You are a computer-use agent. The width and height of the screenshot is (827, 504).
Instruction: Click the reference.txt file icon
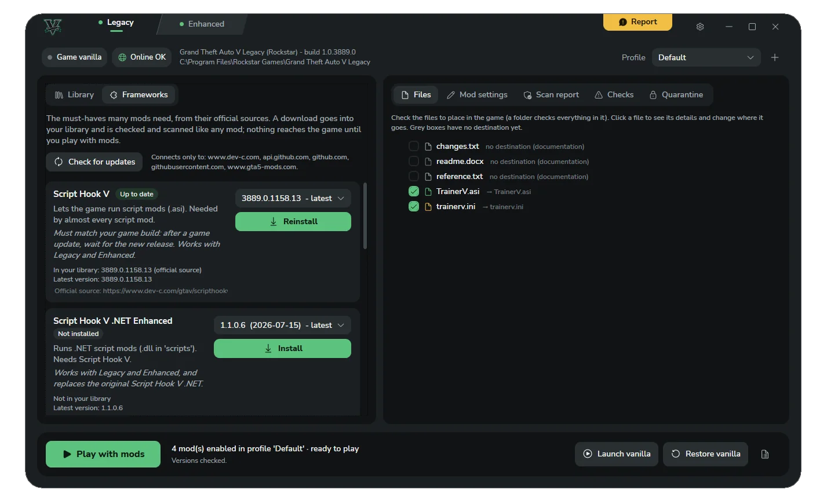click(x=428, y=177)
